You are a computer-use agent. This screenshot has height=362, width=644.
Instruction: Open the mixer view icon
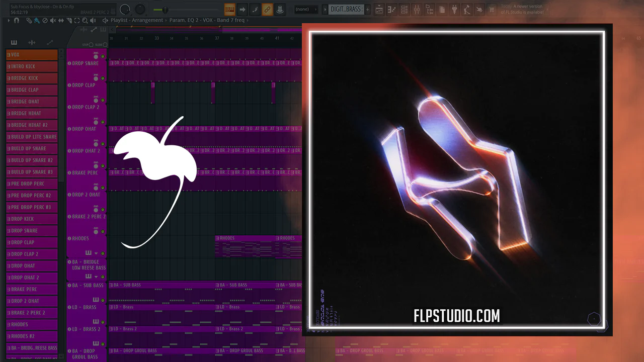click(417, 9)
